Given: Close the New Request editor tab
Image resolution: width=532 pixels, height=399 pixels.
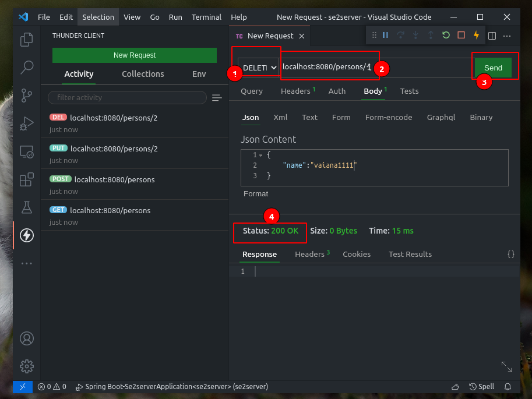Looking at the screenshot, I should 302,36.
